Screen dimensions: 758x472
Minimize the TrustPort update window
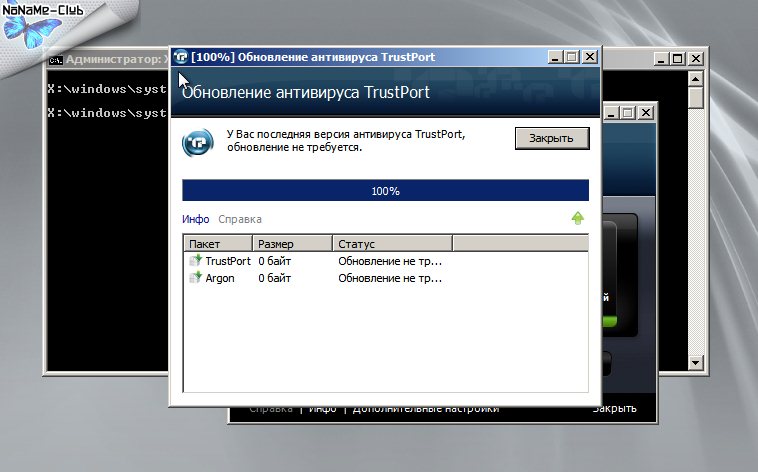pos(556,58)
